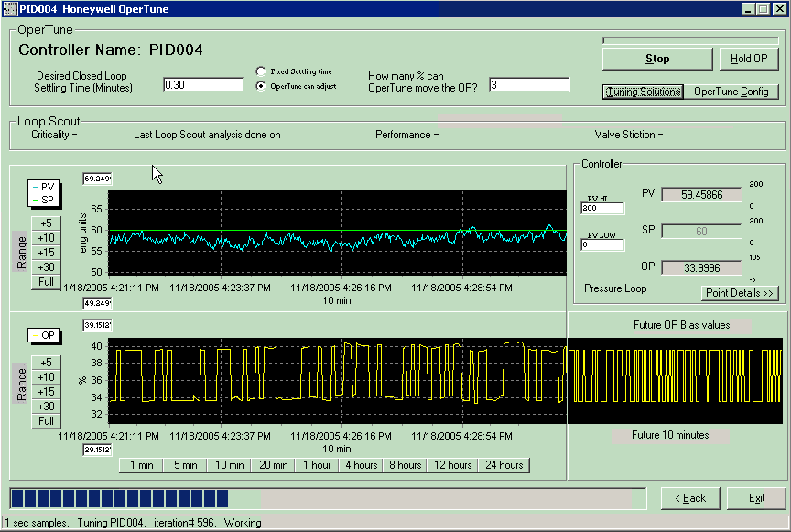
Task: Click the OP move percent input field
Action: point(529,85)
